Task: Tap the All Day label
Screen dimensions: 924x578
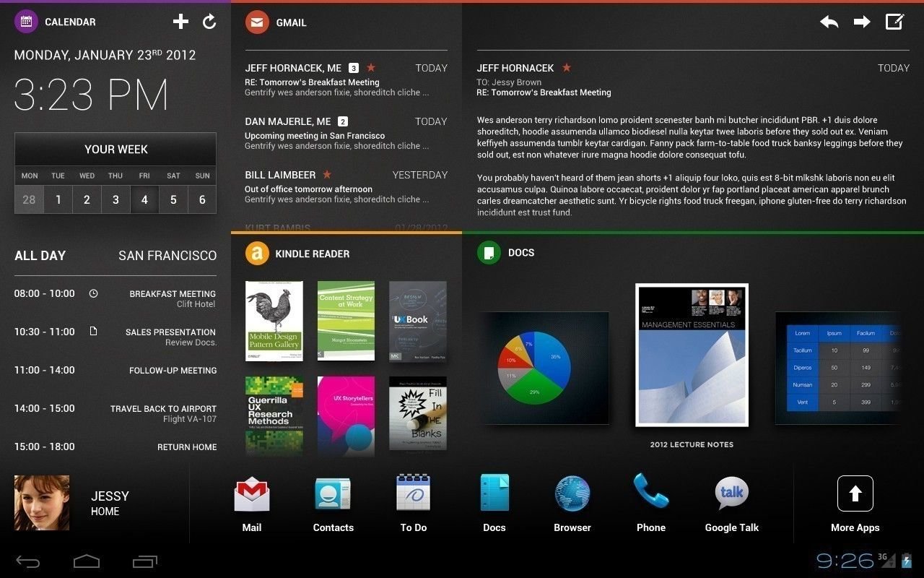Action: 40,255
